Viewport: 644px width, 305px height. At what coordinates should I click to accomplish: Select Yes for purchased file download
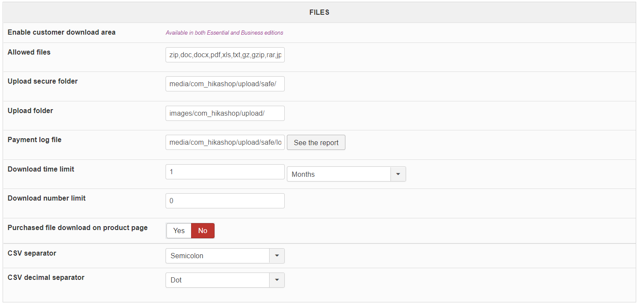[179, 230]
